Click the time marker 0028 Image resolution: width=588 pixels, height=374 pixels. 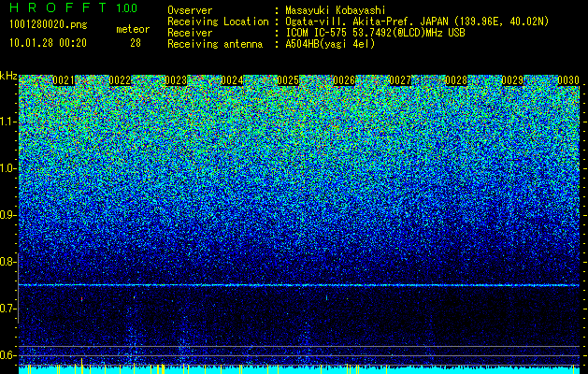coord(456,80)
